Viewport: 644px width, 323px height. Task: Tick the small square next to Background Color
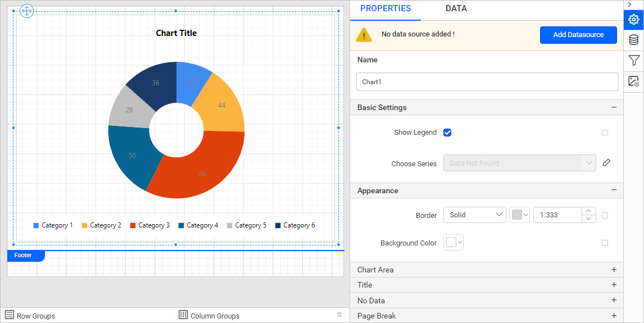(605, 243)
